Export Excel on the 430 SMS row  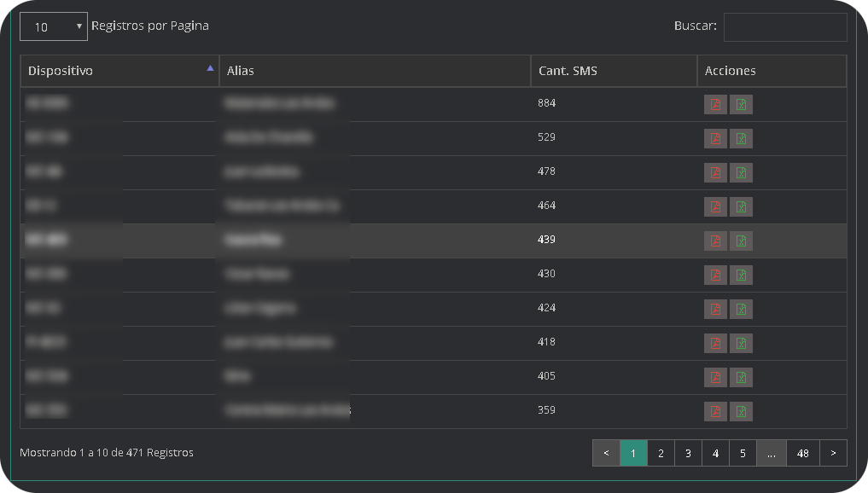tap(741, 275)
